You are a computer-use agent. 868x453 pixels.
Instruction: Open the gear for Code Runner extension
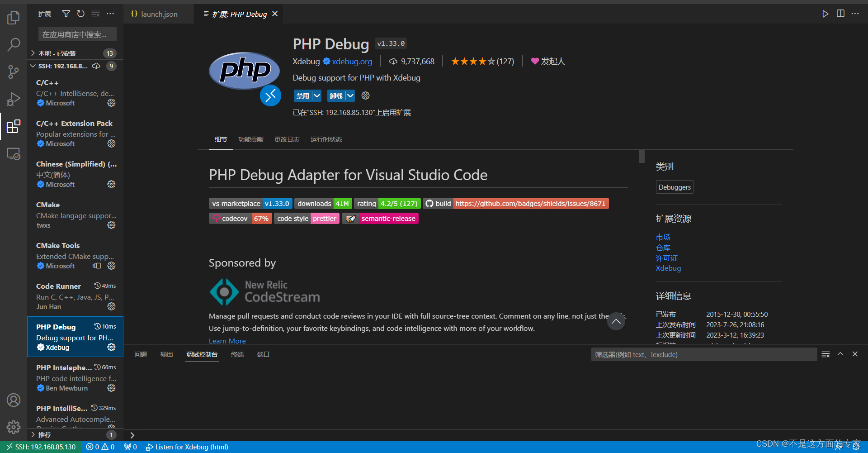[x=111, y=306]
